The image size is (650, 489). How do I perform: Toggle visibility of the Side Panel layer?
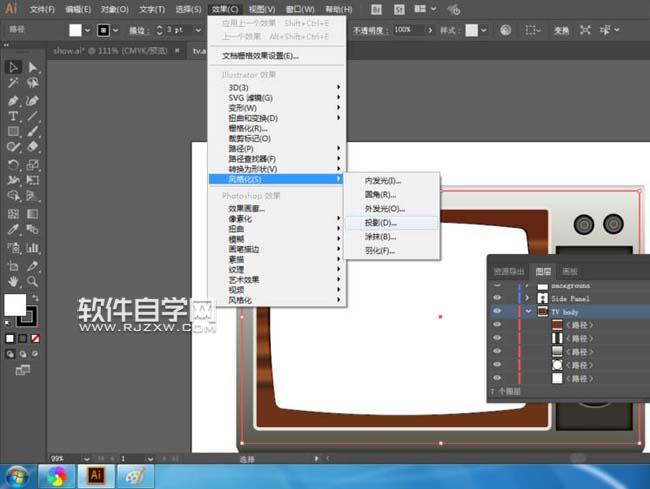[x=497, y=298]
